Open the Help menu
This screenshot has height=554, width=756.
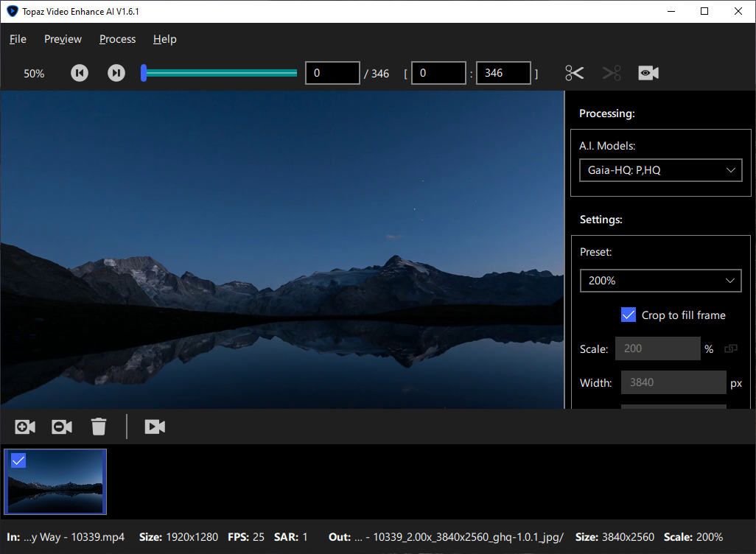click(165, 39)
